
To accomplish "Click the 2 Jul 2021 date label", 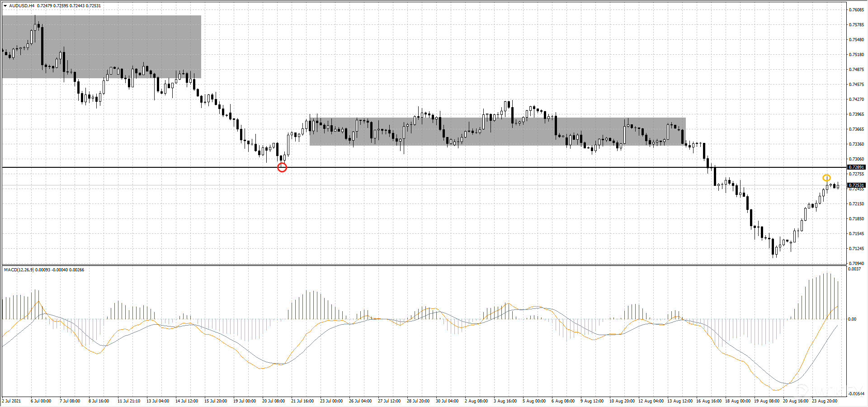I will [x=12, y=401].
